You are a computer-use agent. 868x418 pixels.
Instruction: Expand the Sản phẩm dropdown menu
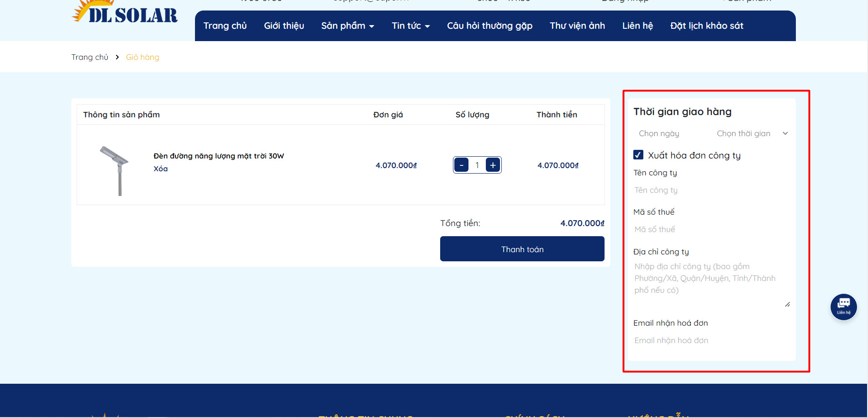347,26
